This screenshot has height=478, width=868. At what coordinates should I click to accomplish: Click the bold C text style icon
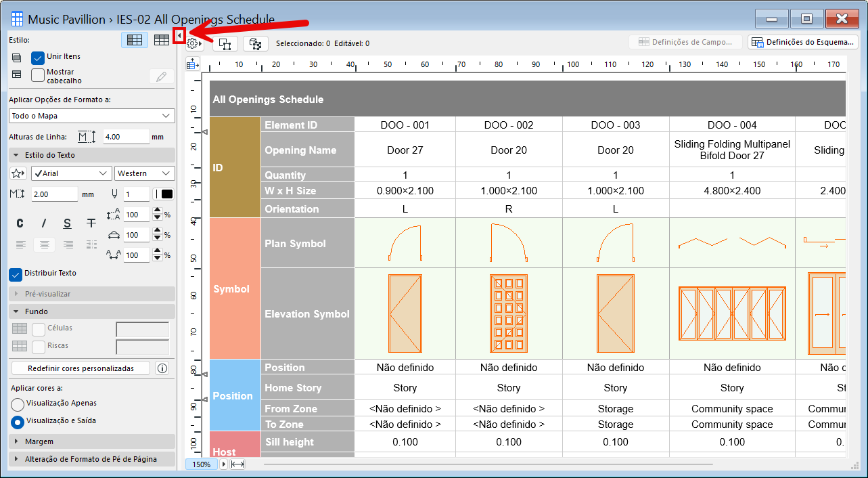pos(20,223)
